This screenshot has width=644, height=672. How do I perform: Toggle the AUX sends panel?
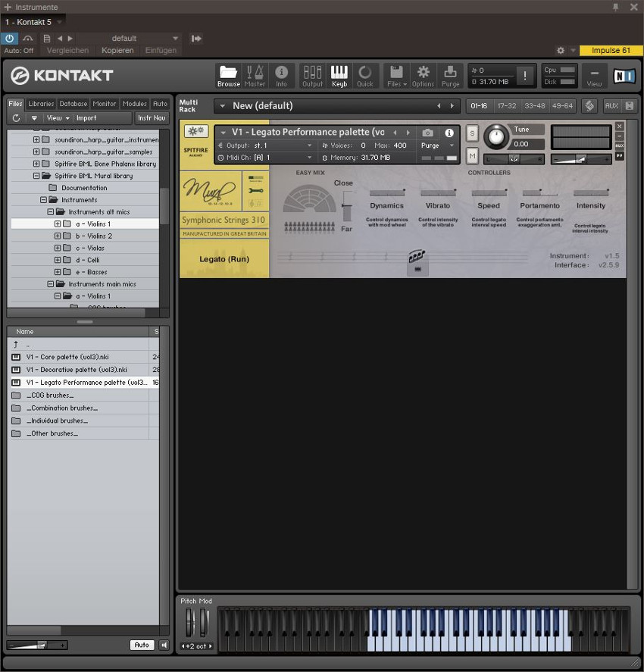(x=611, y=106)
